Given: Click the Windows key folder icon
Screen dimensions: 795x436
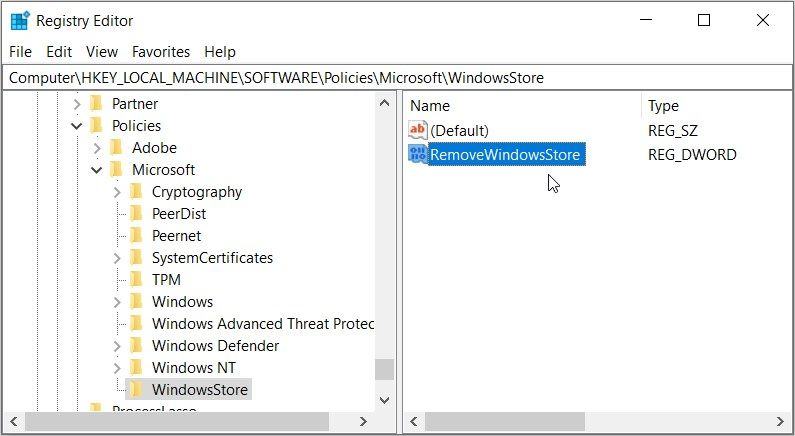Looking at the screenshot, I should pyautogui.click(x=136, y=301).
